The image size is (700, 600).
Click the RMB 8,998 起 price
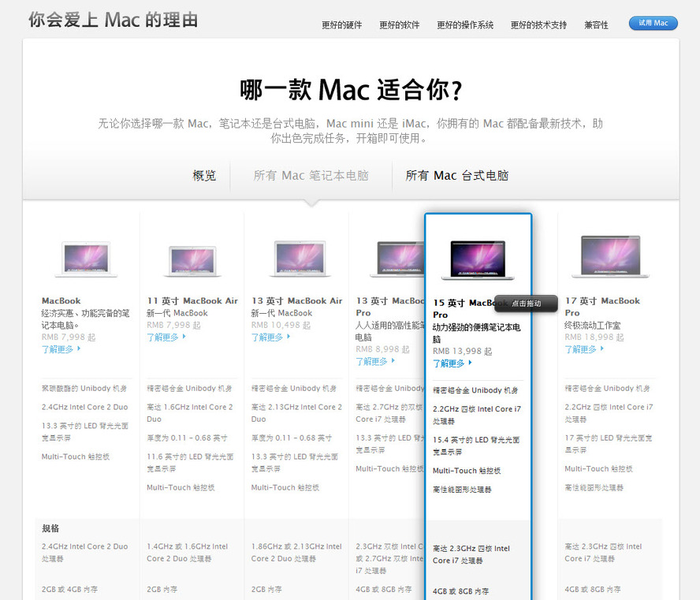[382, 349]
